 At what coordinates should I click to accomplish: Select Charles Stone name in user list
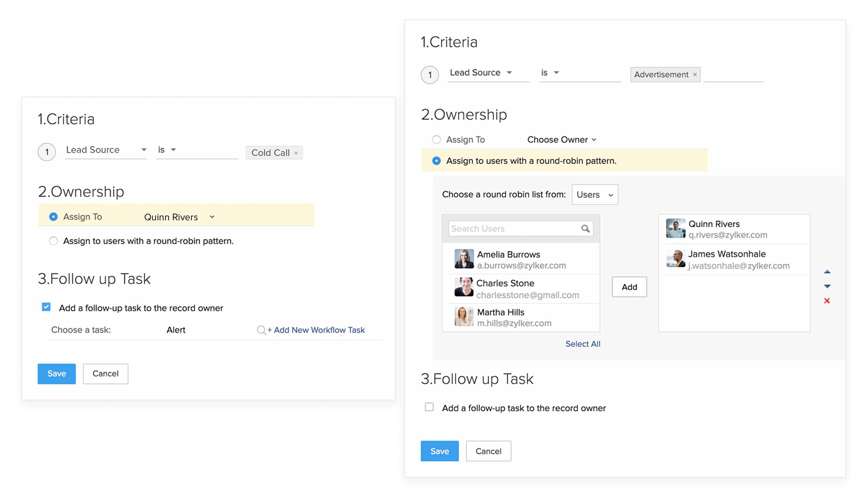[505, 283]
